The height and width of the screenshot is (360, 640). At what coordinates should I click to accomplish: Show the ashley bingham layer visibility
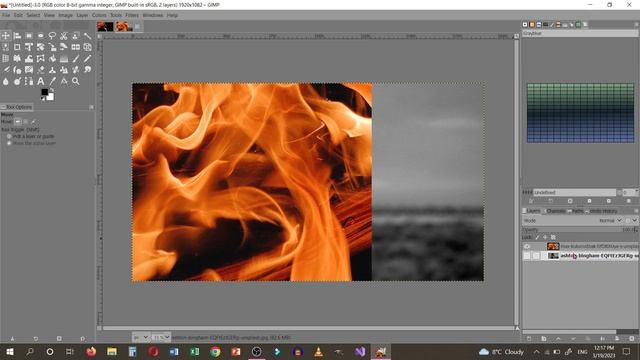(527, 256)
